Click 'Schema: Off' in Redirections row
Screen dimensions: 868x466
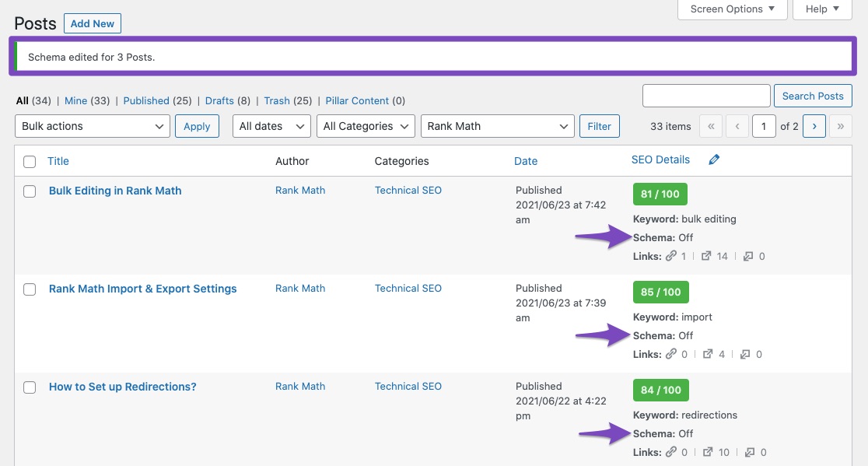(x=663, y=433)
